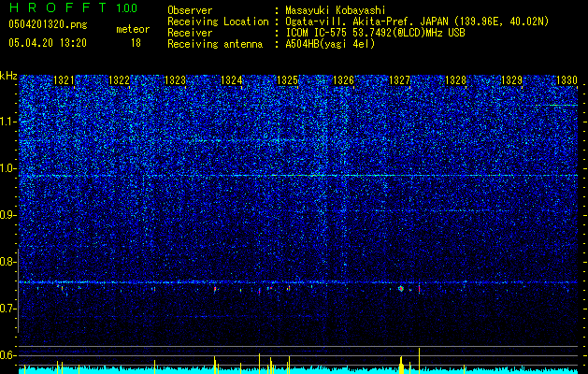588x374 pixels.
Task: Click the 1329 time marker
Action: click(511, 80)
